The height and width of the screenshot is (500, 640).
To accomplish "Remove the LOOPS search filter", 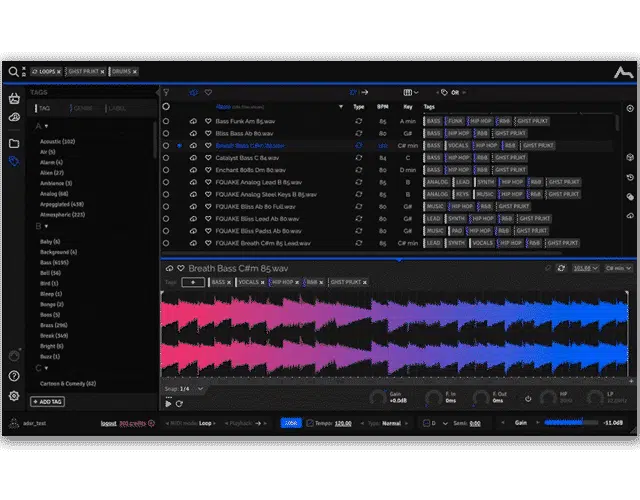I will pos(59,72).
